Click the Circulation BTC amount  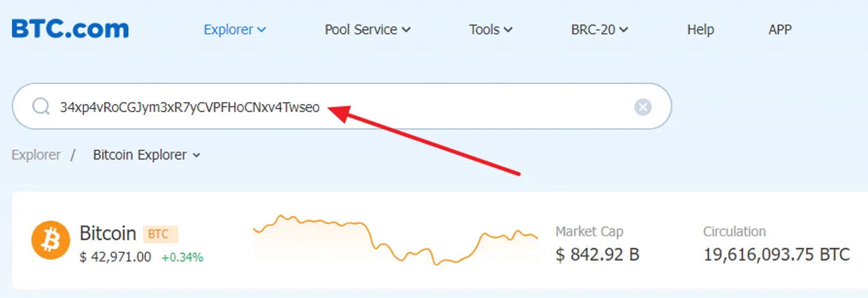[x=776, y=255]
